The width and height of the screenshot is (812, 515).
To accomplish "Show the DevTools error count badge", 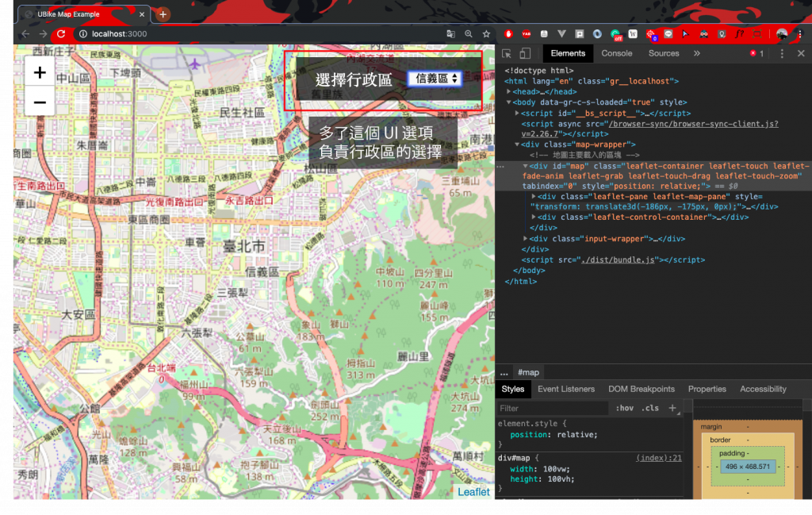I will coord(756,53).
